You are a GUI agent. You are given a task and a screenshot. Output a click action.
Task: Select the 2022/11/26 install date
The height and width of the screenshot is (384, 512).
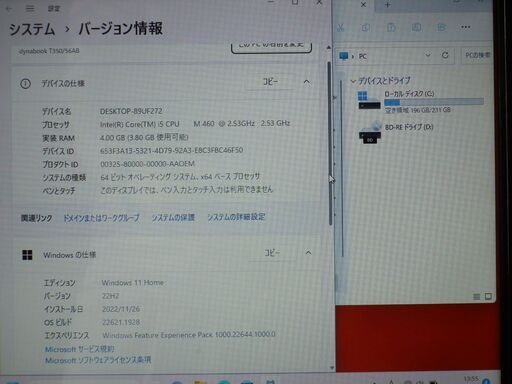point(121,309)
